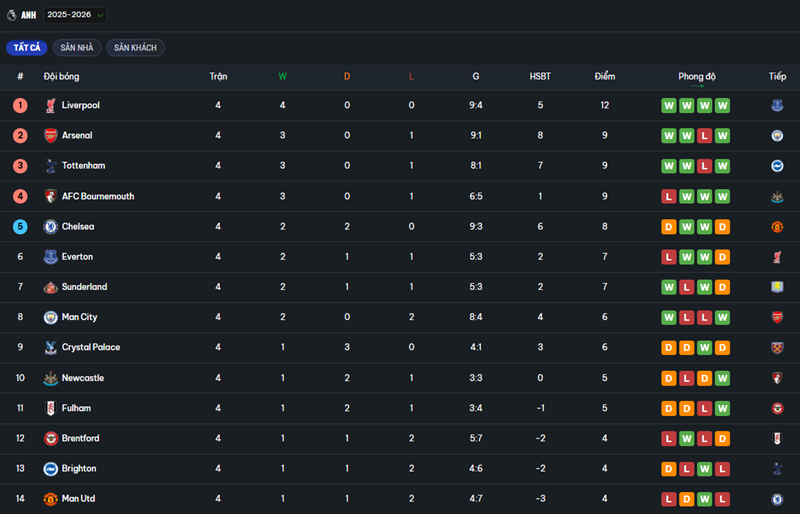The width and height of the screenshot is (800, 514).
Task: Click the Crystal Palace club crest icon
Action: pyautogui.click(x=50, y=347)
